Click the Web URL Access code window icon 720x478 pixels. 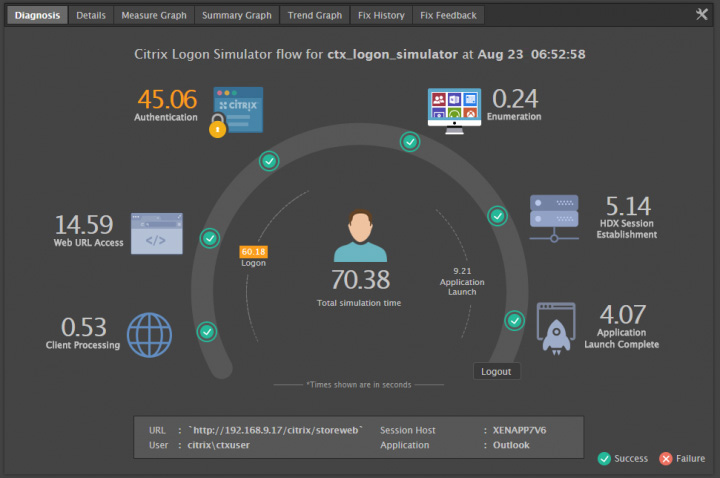(x=157, y=233)
